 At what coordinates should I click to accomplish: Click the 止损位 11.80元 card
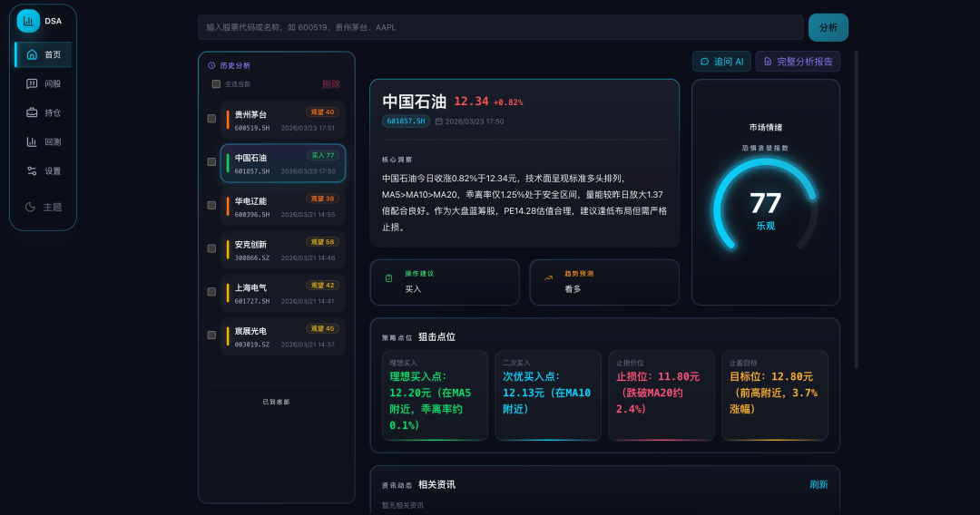point(661,395)
